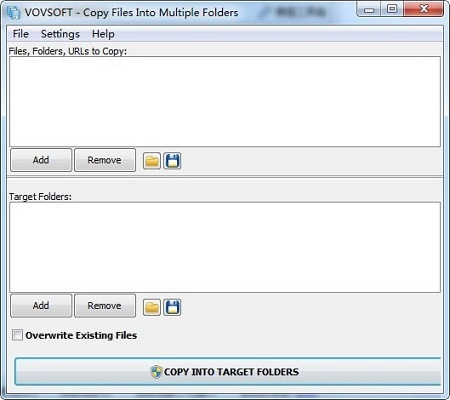Open folder list in Target Folders section
Screen dimensions: 450x400
[152, 307]
